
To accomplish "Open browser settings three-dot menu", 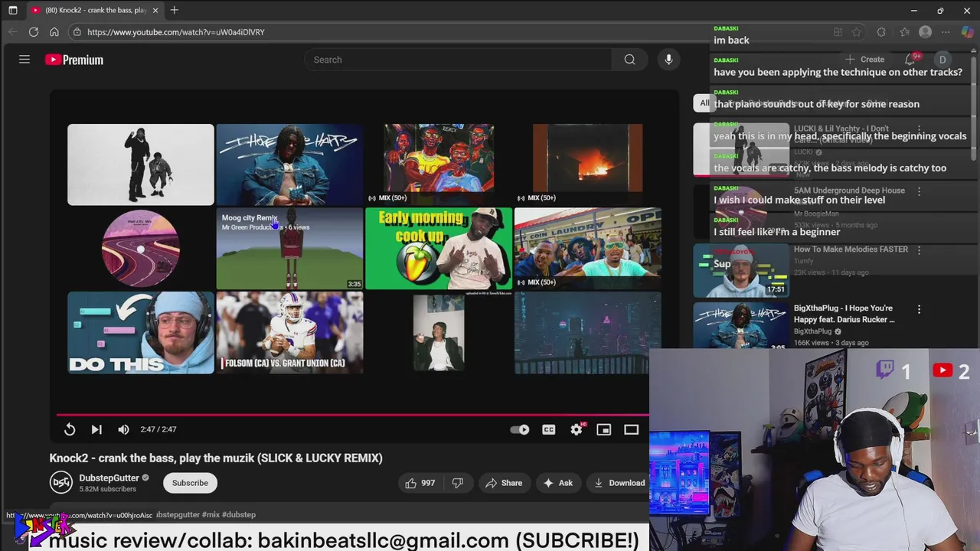I will pos(946,32).
